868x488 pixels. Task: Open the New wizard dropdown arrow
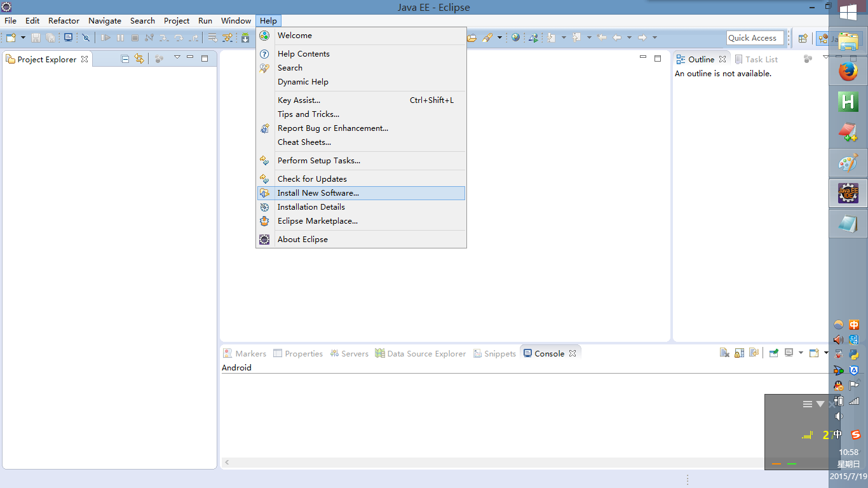pos(23,38)
